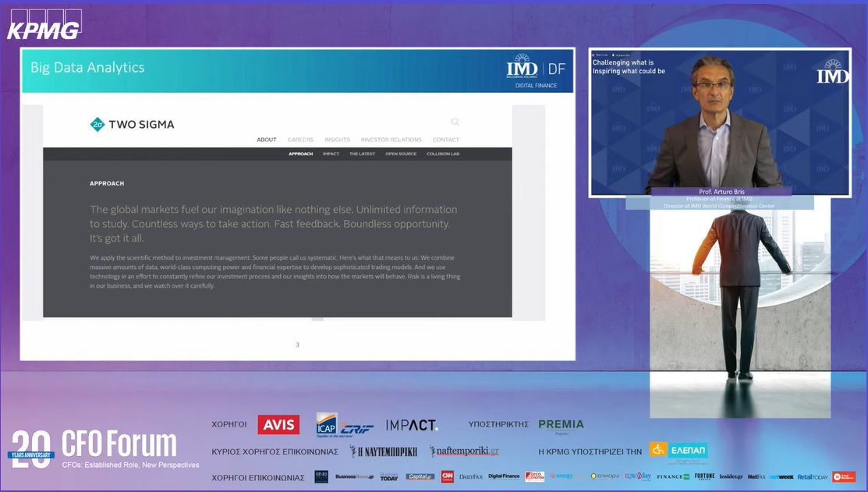Open the INVESTOR RELATIONS menu item
Viewport: 868px width, 492px height.
391,140
